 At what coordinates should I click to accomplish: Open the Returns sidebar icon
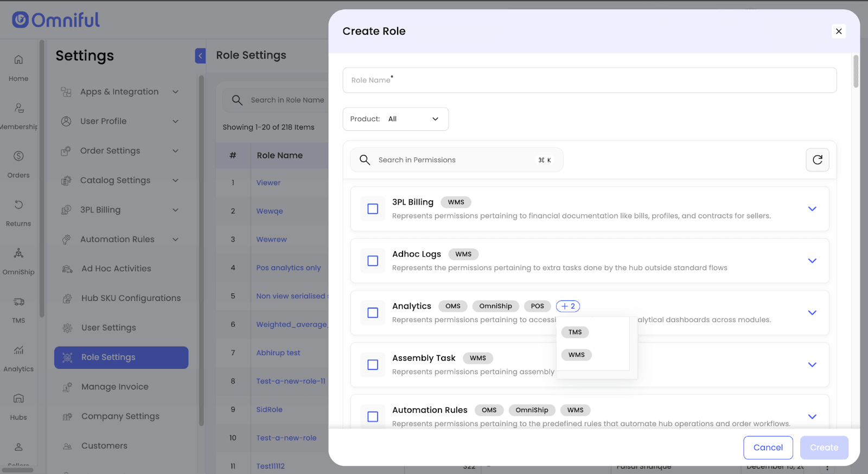tap(18, 205)
